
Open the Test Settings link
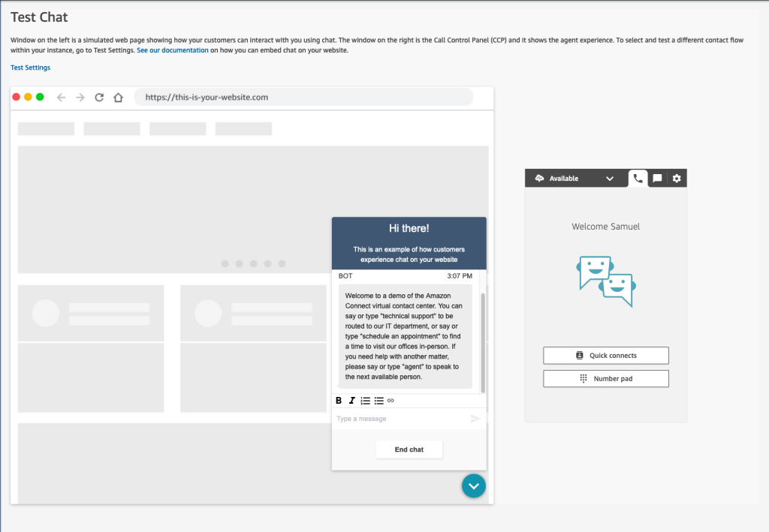pyautogui.click(x=30, y=67)
